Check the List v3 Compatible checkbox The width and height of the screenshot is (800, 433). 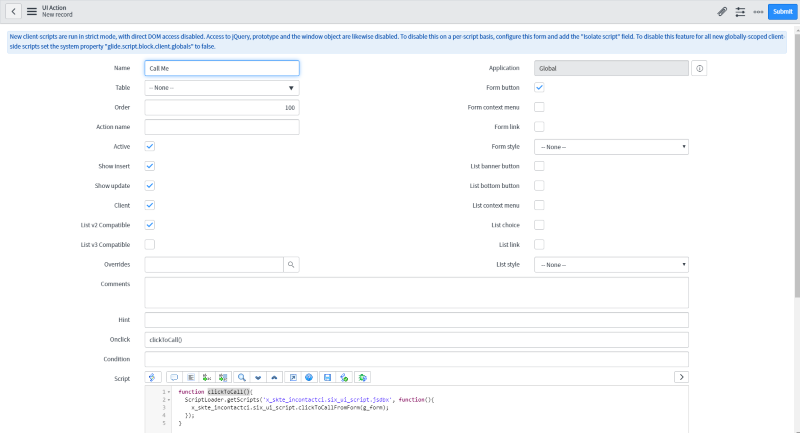point(150,244)
